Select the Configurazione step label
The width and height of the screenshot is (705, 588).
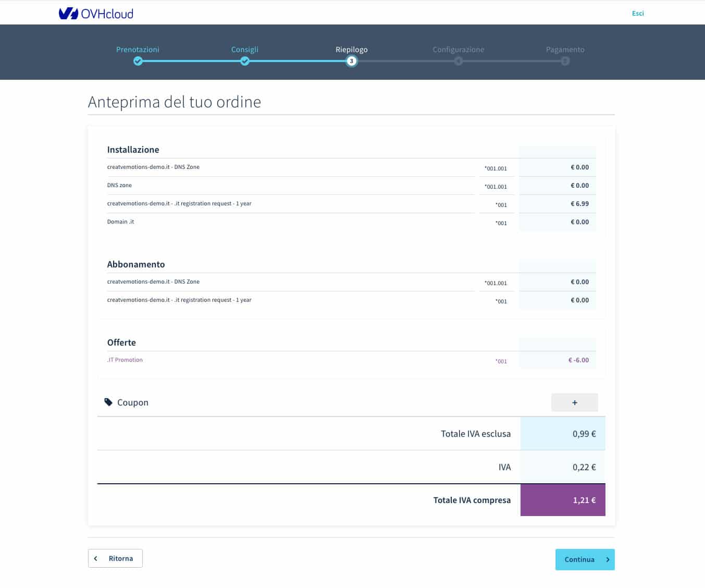point(459,50)
